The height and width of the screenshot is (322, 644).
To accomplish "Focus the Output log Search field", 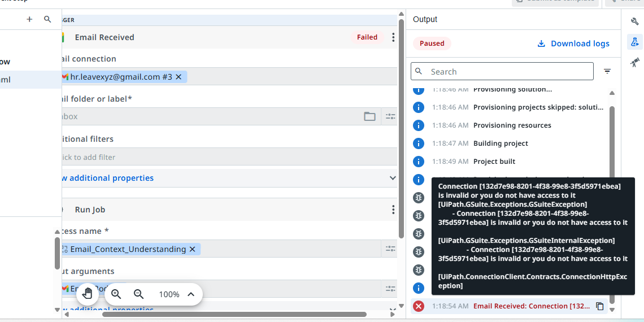I will pos(502,72).
